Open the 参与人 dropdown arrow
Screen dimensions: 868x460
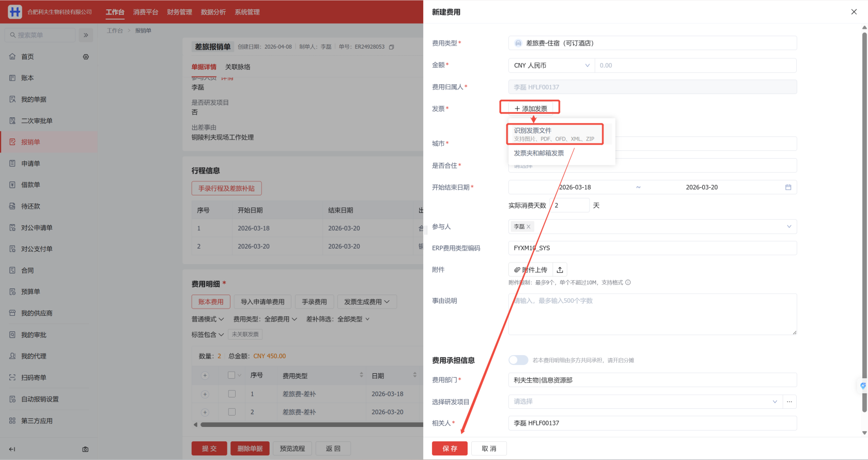(x=789, y=226)
